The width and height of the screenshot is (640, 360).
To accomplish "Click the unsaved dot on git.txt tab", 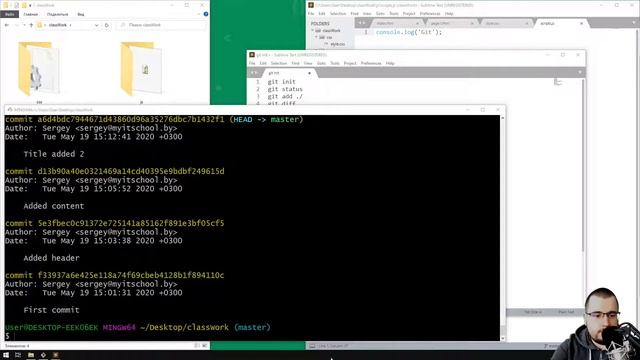I will click(x=309, y=73).
